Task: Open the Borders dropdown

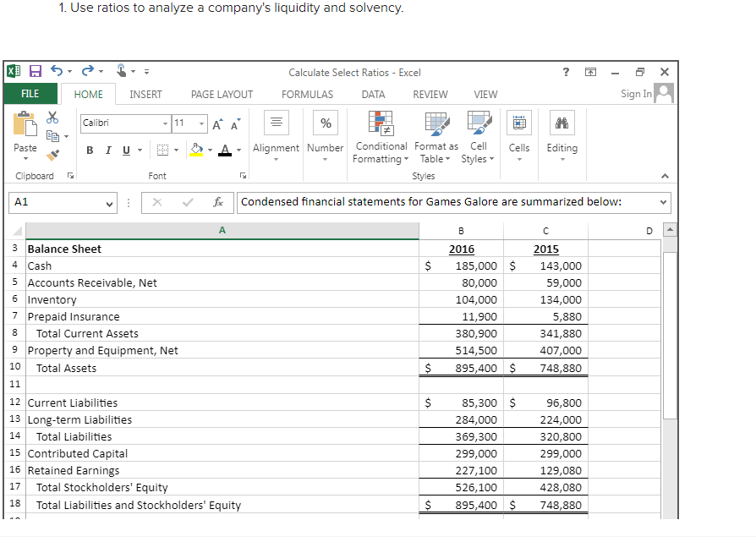Action: 176,149
